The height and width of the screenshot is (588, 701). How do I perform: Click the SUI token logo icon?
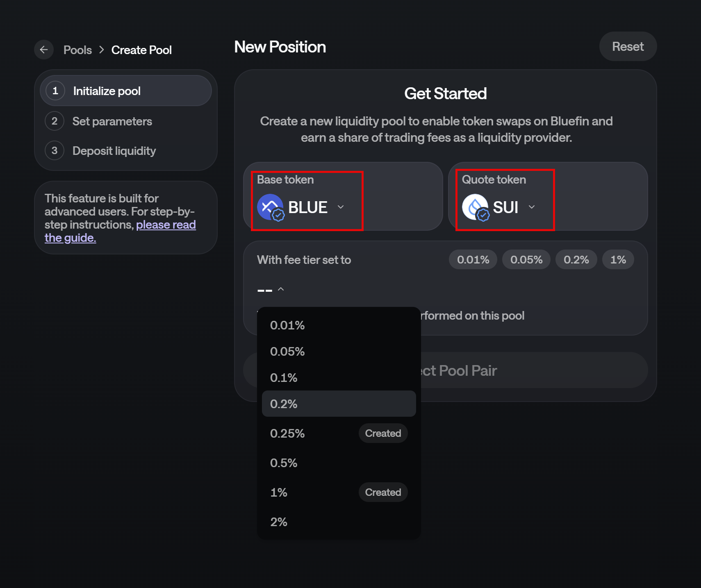[x=475, y=207]
